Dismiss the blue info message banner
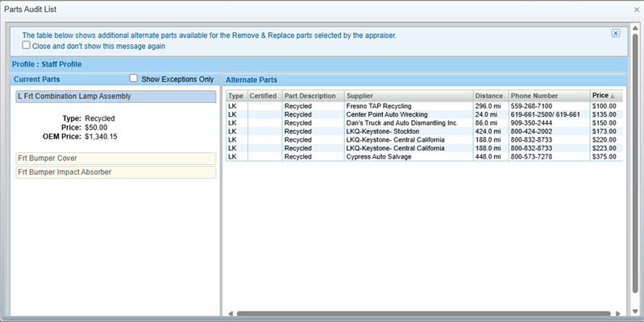 click(615, 33)
